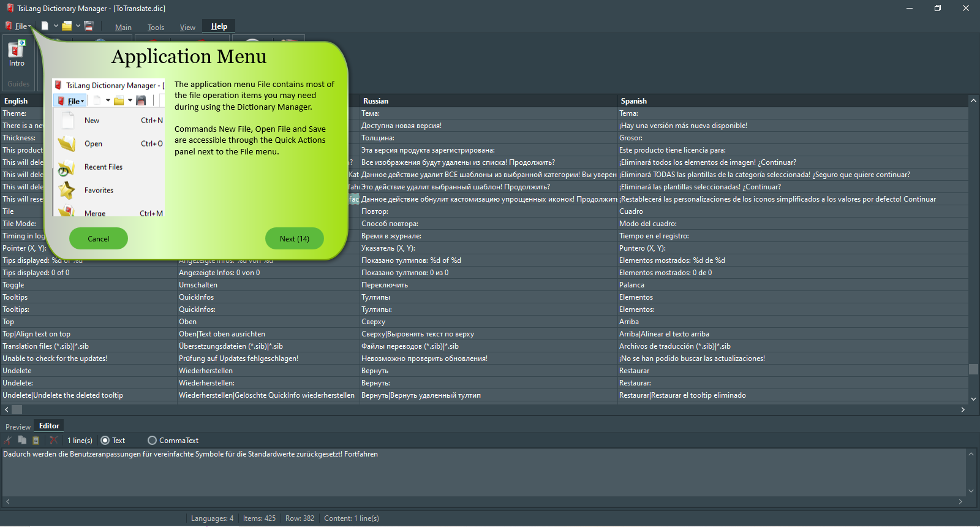Select the 'Palanca' Spanish cell

coord(793,285)
